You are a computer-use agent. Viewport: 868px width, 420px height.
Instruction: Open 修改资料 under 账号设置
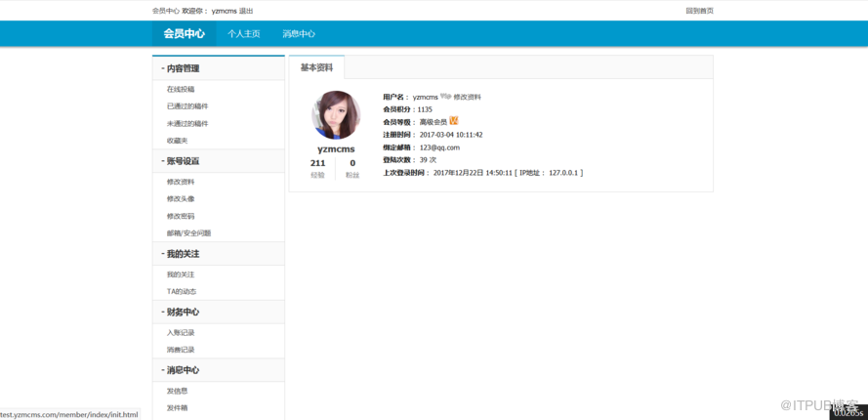(x=181, y=182)
